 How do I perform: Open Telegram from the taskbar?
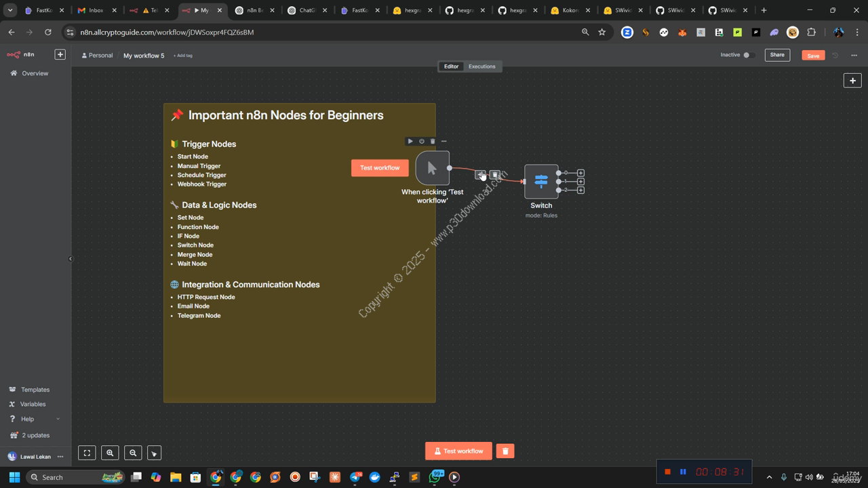tap(355, 477)
